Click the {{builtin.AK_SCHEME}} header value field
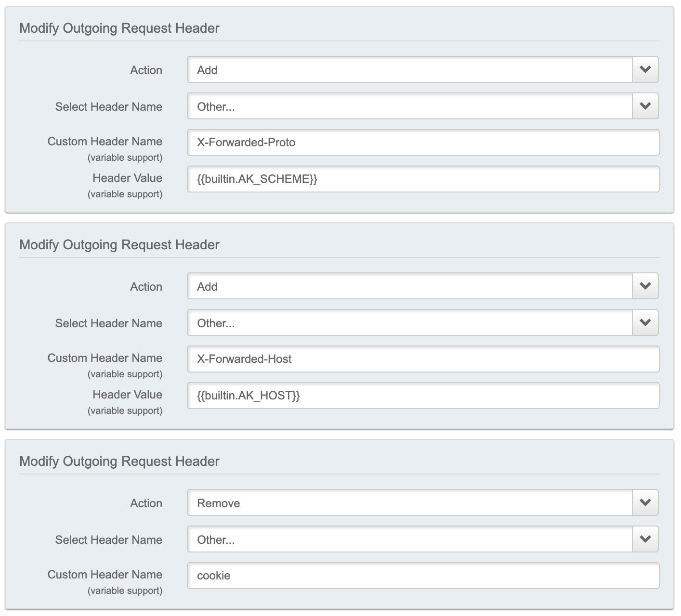681x616 pixels. coord(423,179)
